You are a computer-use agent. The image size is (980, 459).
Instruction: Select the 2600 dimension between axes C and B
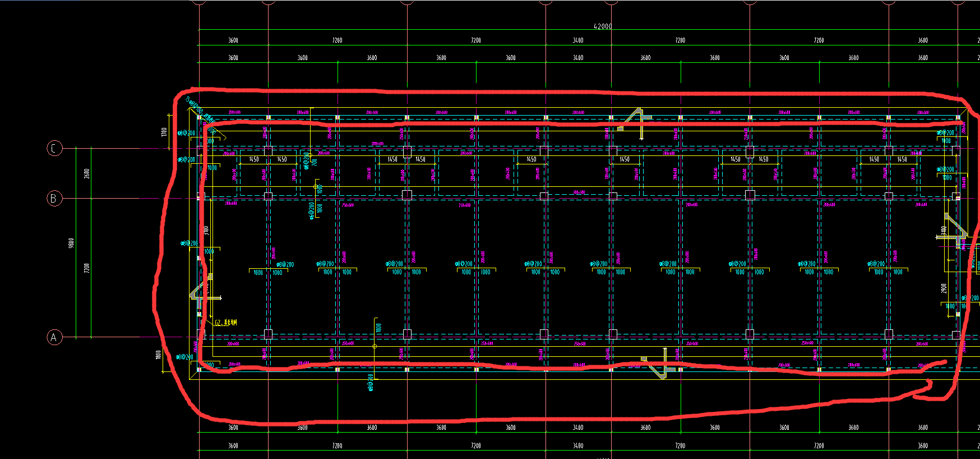tap(86, 173)
